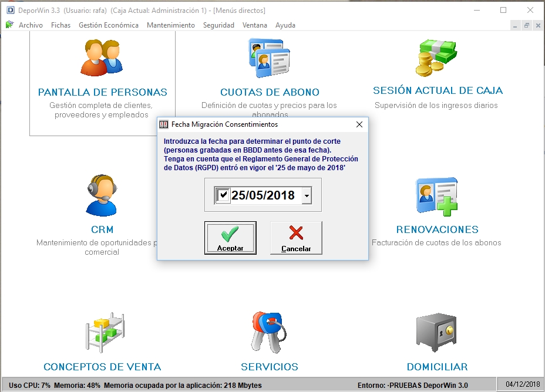
Task: Open the Fichas menu
Action: (x=60, y=25)
